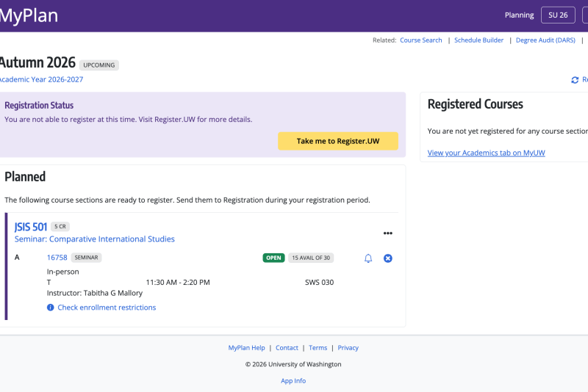The image size is (588, 392).
Task: Click the OPEN status badge
Action: click(x=273, y=258)
